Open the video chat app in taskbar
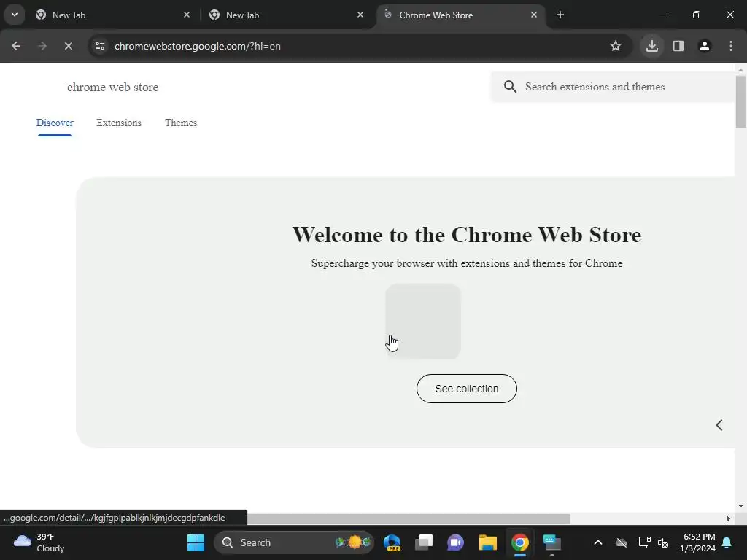 pos(455,542)
